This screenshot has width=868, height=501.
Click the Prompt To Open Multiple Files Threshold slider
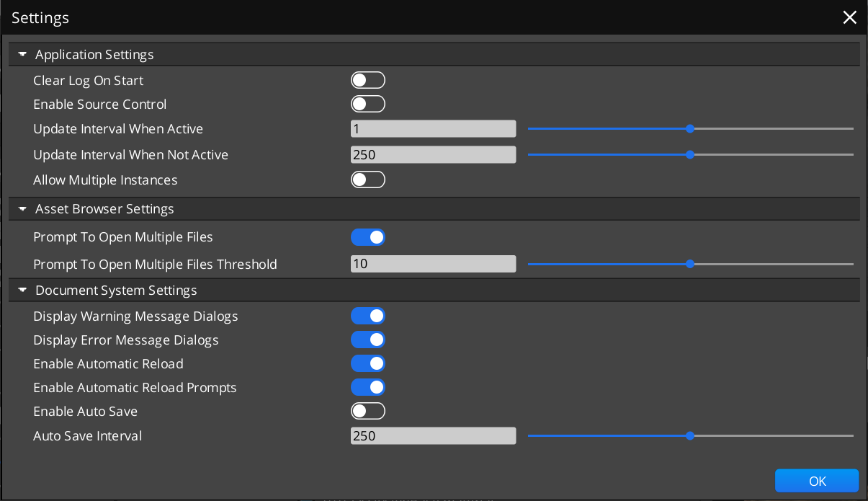click(690, 264)
